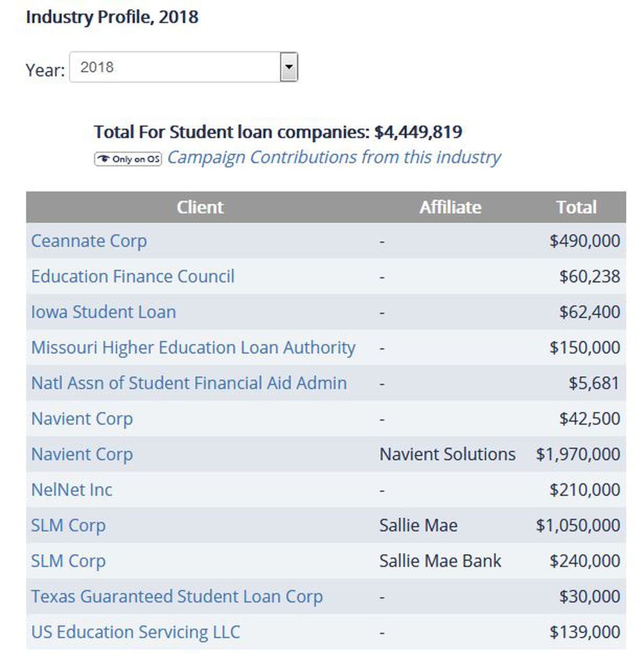644x659 pixels.
Task: Sort by the Affiliate column header
Action: pyautogui.click(x=450, y=207)
